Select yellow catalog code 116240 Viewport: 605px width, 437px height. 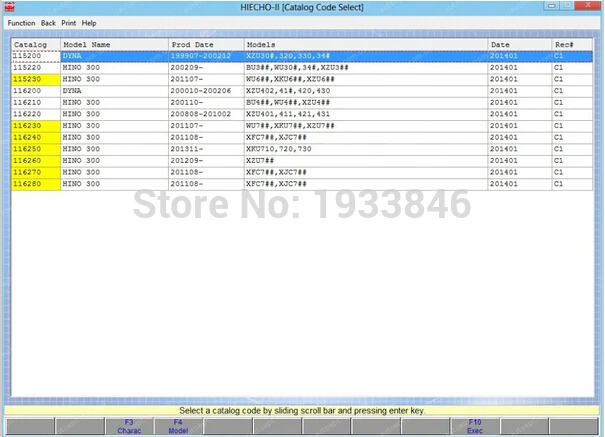[35, 137]
